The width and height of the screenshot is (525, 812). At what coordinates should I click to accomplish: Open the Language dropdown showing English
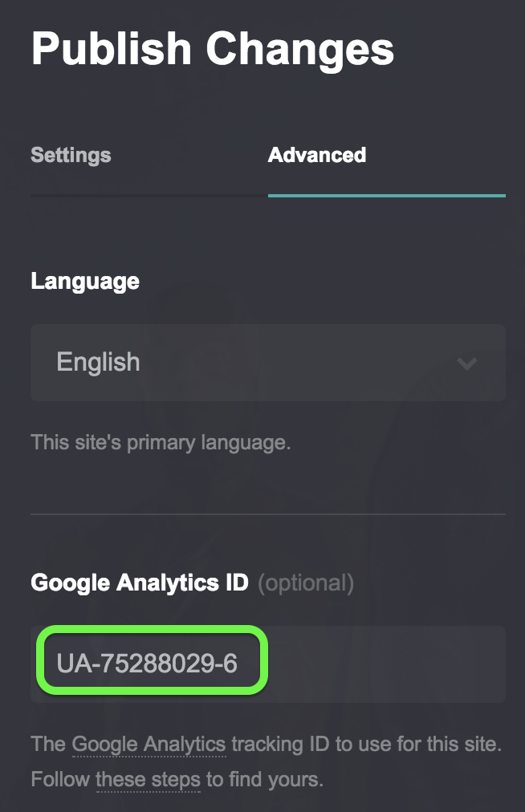[267, 363]
